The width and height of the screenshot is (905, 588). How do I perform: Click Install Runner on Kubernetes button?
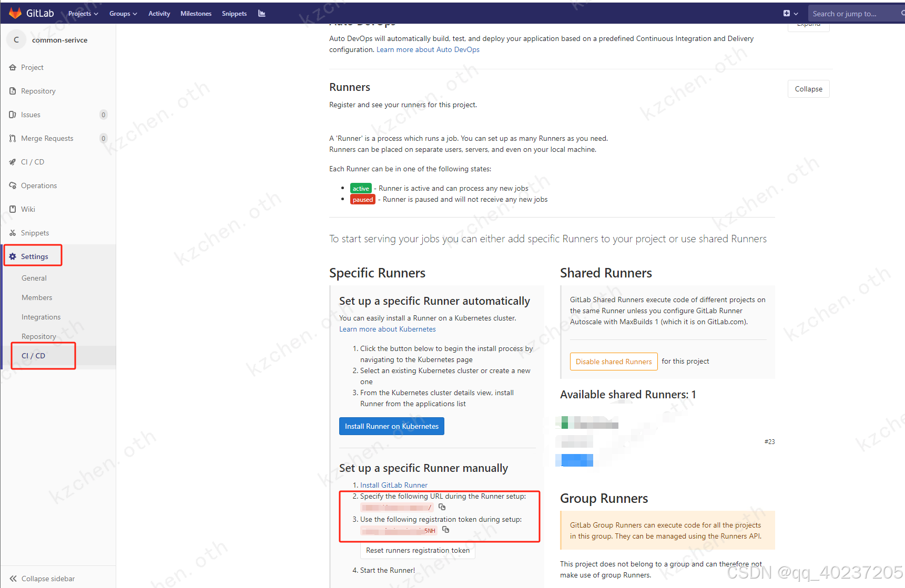coord(392,426)
